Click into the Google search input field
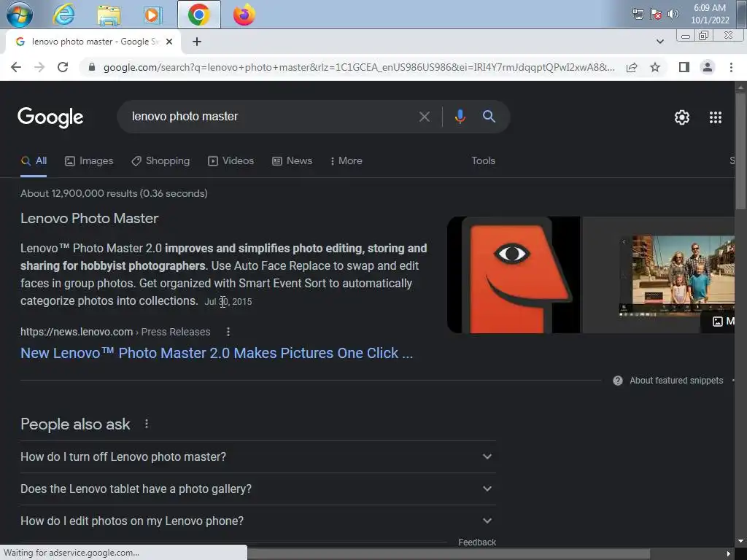The height and width of the screenshot is (560, 747). pyautogui.click(x=271, y=117)
